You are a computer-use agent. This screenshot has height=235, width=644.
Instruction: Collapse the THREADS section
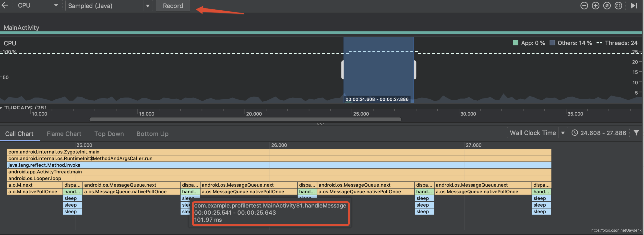[x=1, y=107]
